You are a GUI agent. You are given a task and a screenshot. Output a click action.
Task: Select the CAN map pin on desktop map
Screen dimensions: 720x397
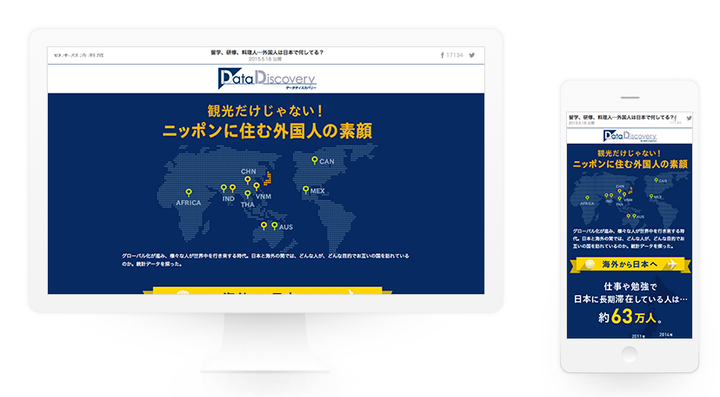[x=314, y=160]
